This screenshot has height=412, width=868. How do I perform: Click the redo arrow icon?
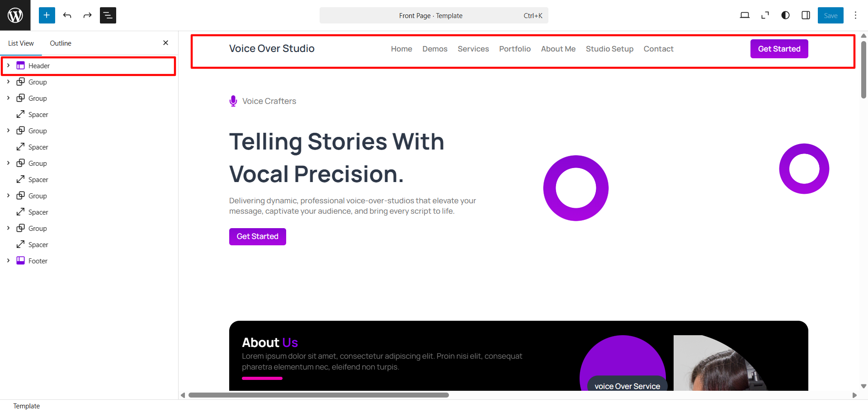click(x=87, y=15)
